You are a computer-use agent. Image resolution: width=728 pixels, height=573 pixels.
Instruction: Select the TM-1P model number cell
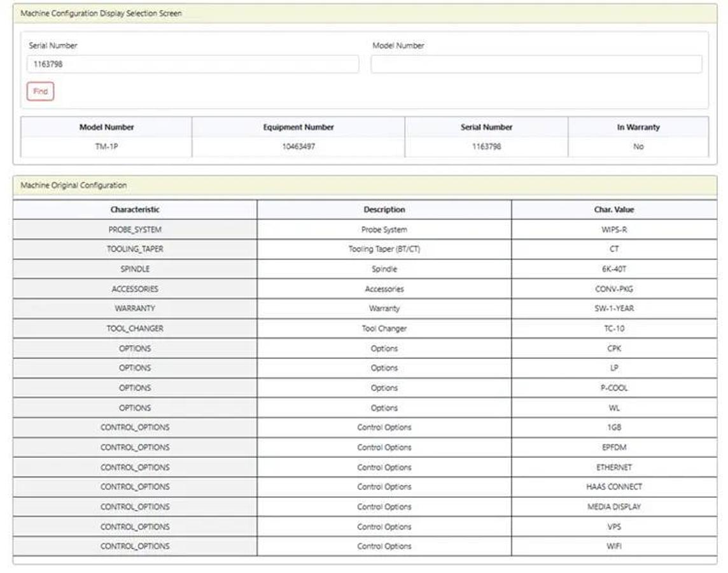point(106,146)
